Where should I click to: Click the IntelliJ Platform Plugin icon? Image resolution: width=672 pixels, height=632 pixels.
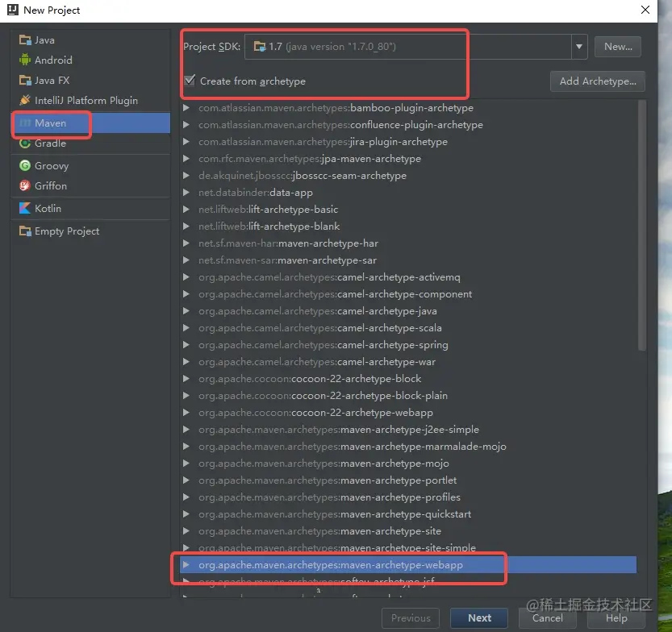[x=25, y=100]
